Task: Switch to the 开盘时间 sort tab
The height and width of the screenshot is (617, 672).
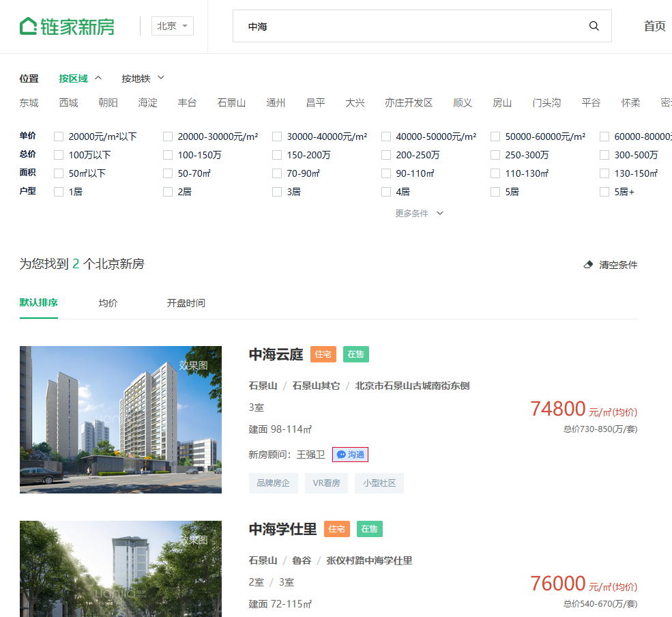Action: click(x=186, y=303)
